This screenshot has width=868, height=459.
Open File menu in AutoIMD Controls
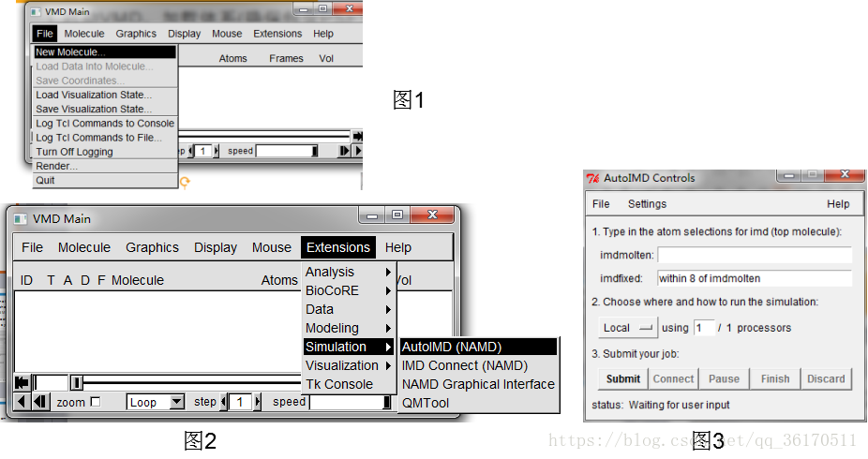[601, 204]
